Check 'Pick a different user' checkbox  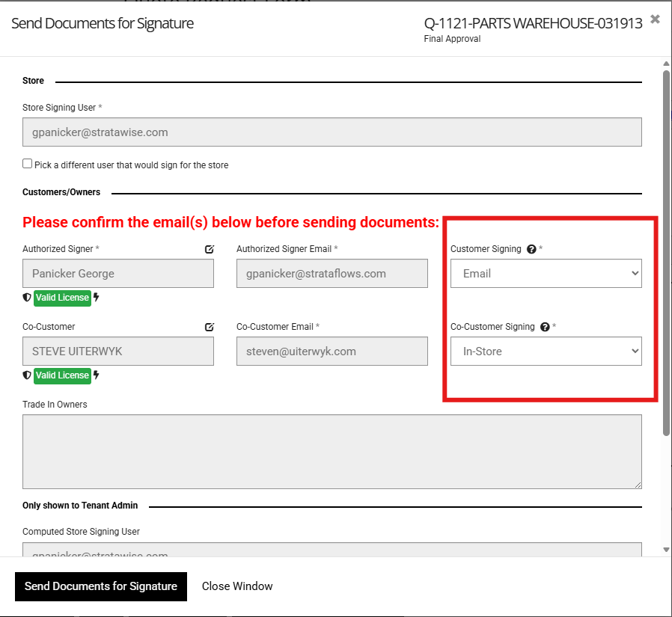pyautogui.click(x=28, y=164)
